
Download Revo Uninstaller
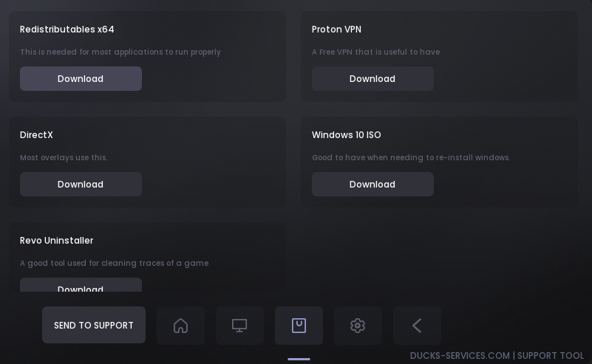81,289
